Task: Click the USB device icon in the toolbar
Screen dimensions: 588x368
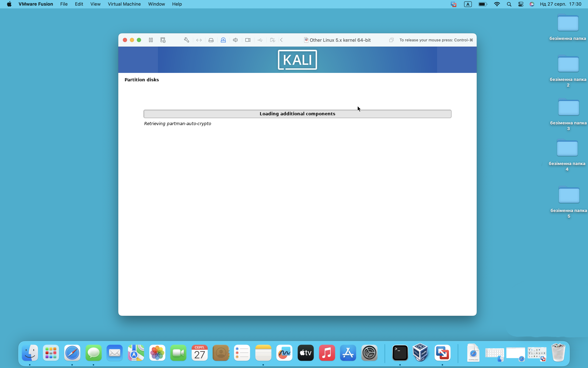Action: tap(260, 40)
